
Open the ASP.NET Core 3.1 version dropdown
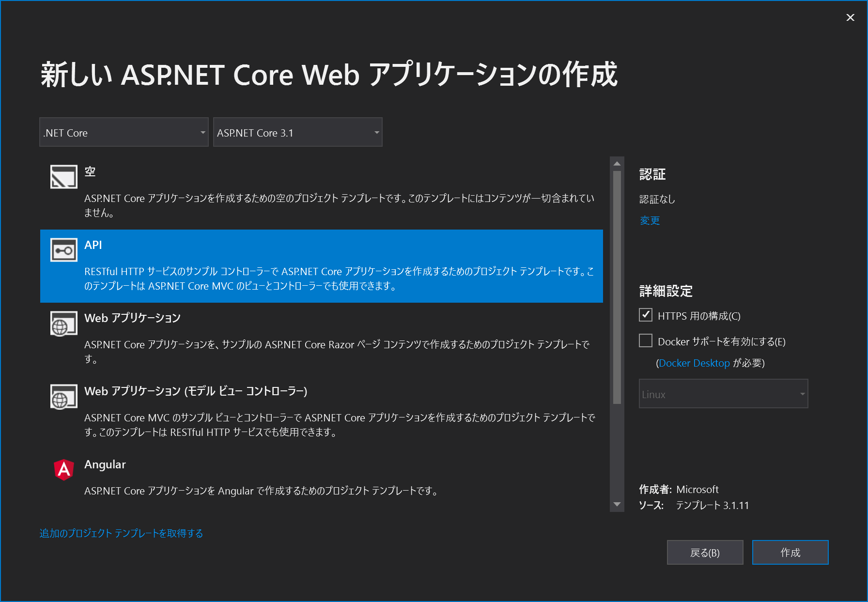[298, 132]
